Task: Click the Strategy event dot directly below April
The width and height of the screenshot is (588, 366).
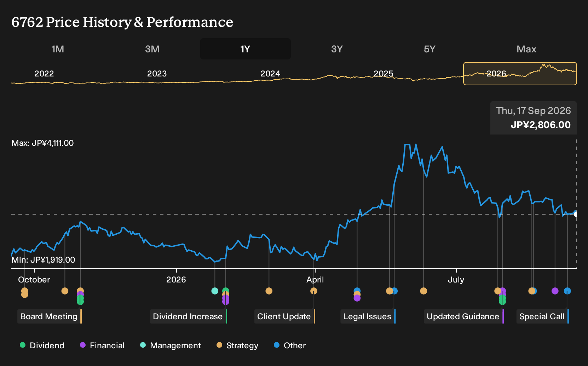Action: click(314, 291)
